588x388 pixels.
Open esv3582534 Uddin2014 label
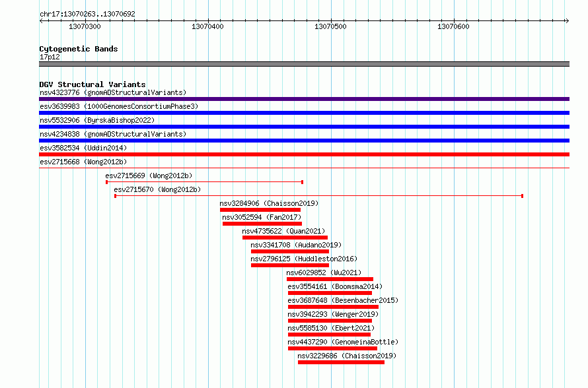click(83, 148)
